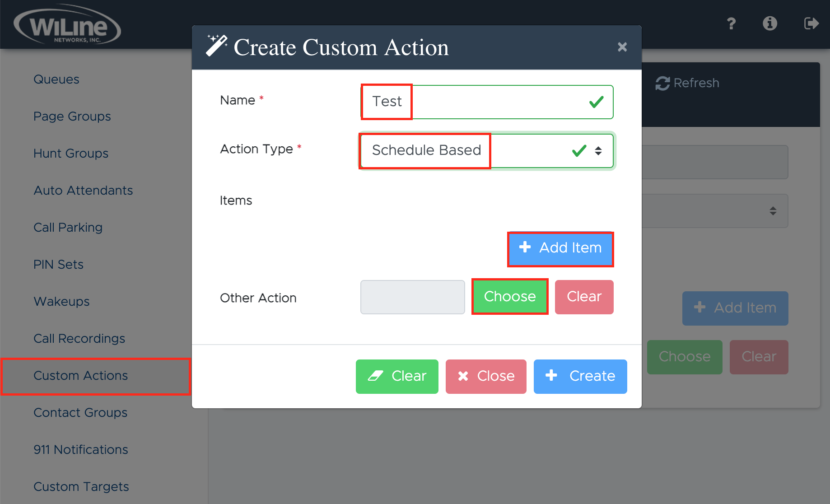Click the help question mark icon
Viewport: 830px width, 504px height.
pos(731,23)
